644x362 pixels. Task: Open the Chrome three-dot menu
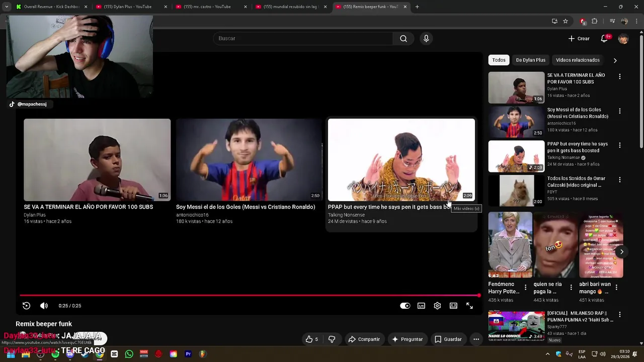(x=636, y=21)
